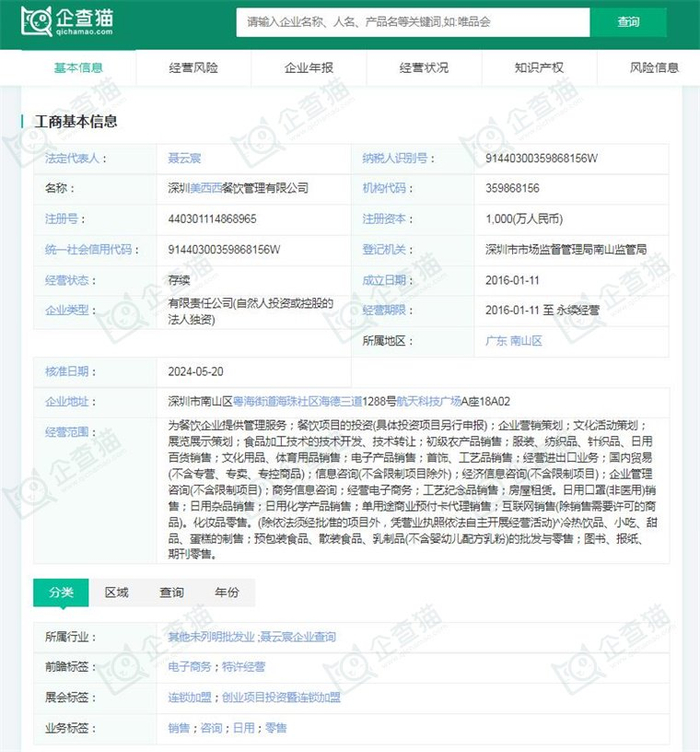
Task: Click the 纳税人识别号 label link
Action: (x=395, y=158)
